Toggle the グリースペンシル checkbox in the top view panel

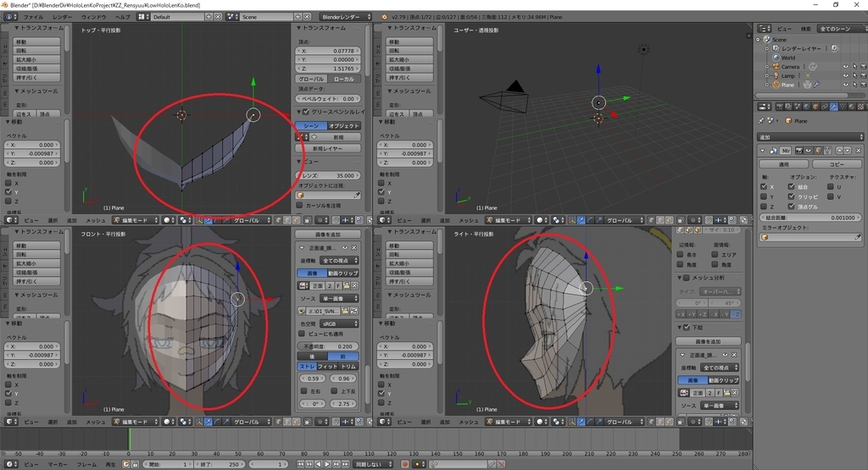(x=305, y=112)
